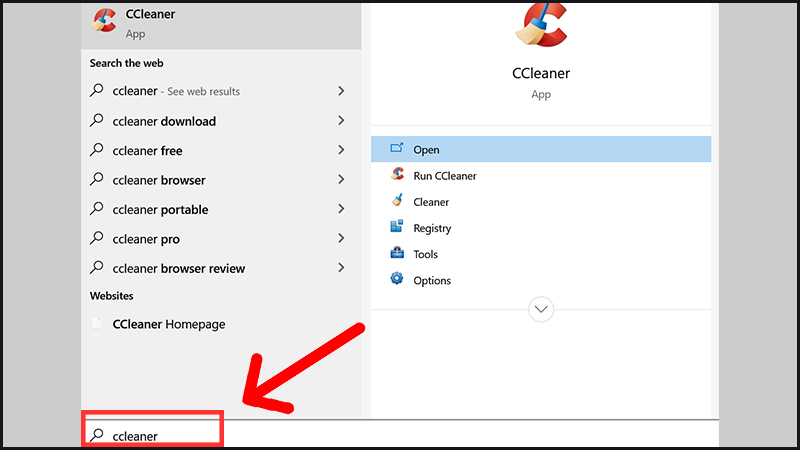Expand arrow for 'ccleaner' web results
Screen dimensions: 800x450
pyautogui.click(x=341, y=91)
